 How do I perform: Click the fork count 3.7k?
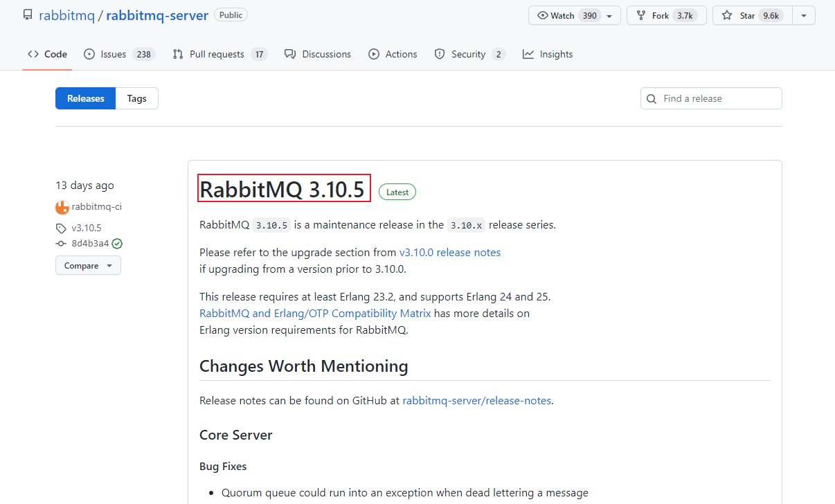(685, 15)
